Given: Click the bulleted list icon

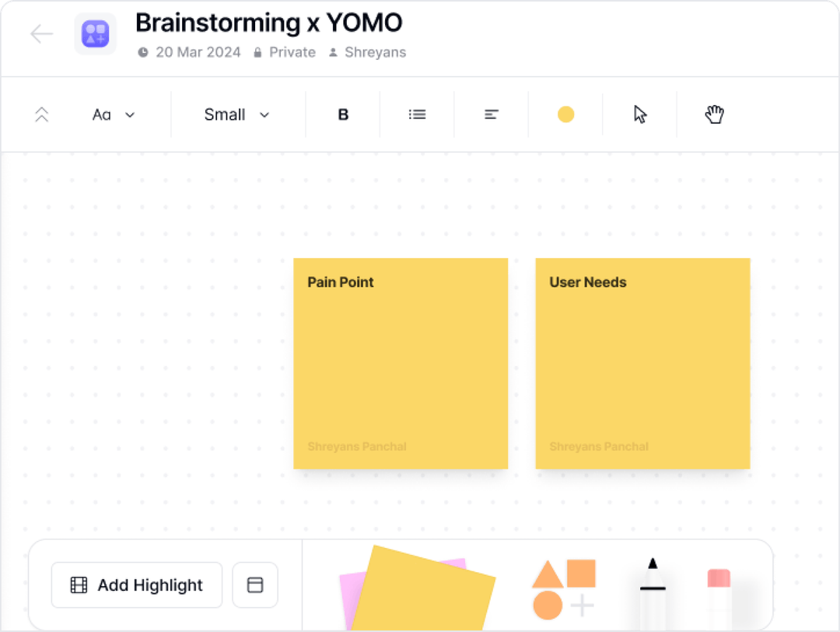Looking at the screenshot, I should [417, 113].
